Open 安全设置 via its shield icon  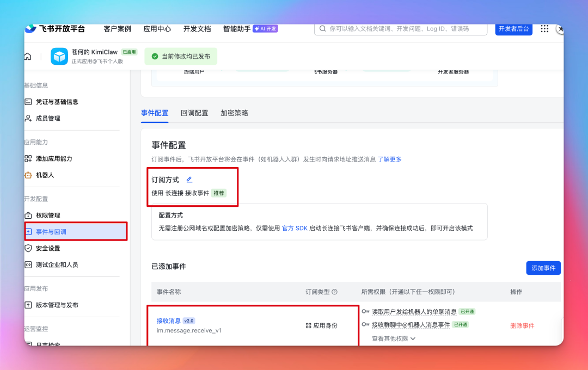point(29,248)
